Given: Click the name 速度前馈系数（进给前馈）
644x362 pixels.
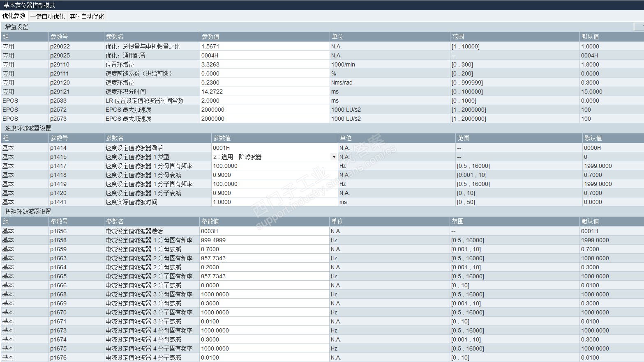Looking at the screenshot, I should click(x=140, y=73).
